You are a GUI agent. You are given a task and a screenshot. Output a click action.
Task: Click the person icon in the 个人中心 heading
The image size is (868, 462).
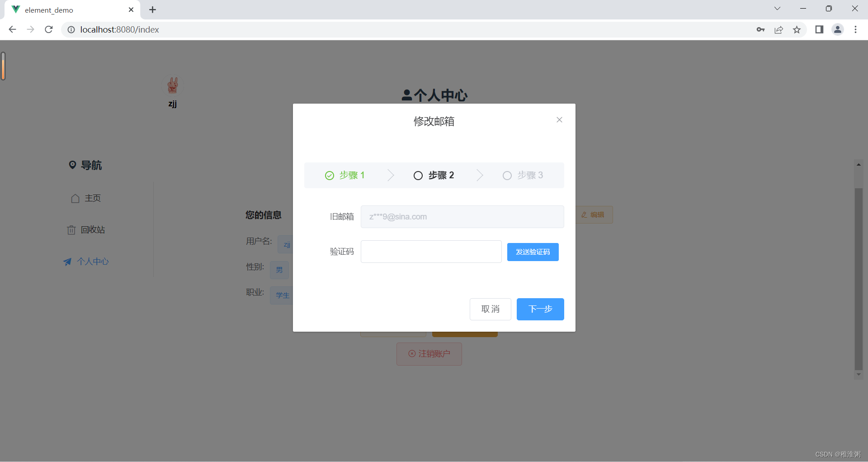406,95
